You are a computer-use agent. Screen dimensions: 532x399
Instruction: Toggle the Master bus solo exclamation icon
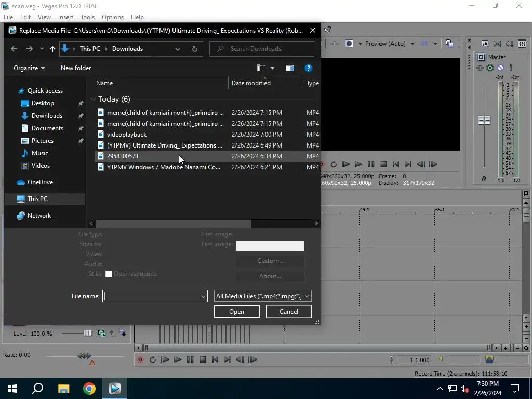coord(511,68)
